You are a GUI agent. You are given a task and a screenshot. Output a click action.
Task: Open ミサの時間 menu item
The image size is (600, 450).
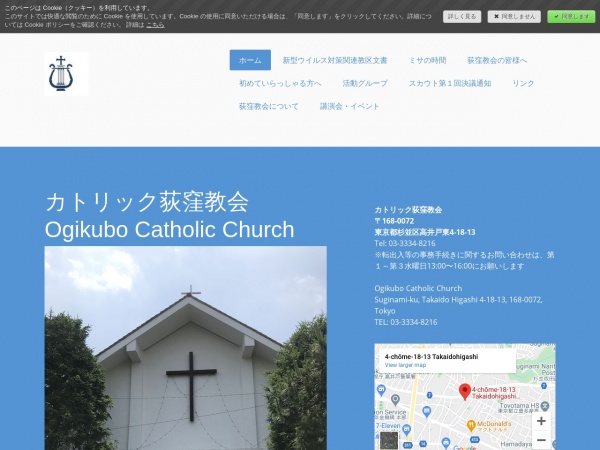pos(427,60)
